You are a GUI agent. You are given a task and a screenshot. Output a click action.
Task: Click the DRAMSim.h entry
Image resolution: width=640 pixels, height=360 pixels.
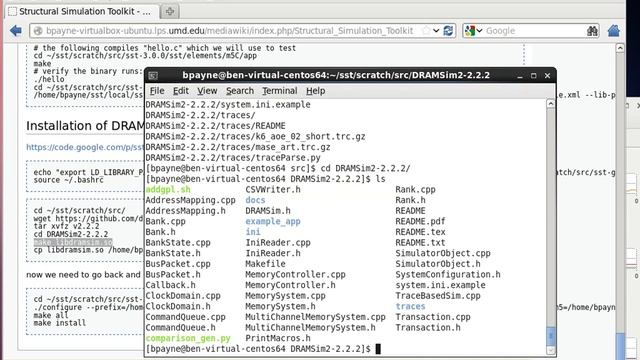(268, 211)
